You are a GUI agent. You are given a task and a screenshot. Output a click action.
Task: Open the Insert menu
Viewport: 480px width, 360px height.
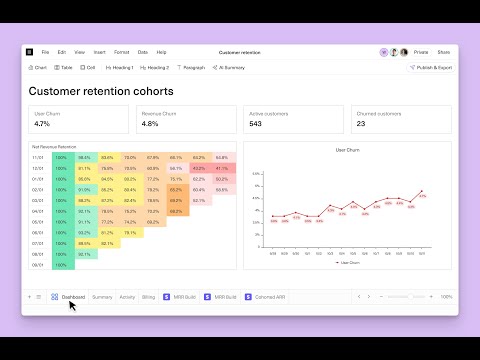(99, 52)
